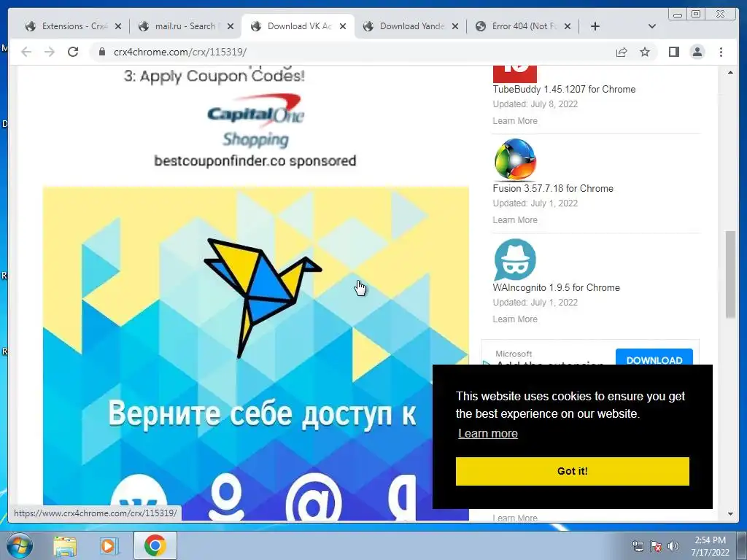747x560 pixels.
Task: Click the @ mail icon in banner
Action: pos(314,497)
